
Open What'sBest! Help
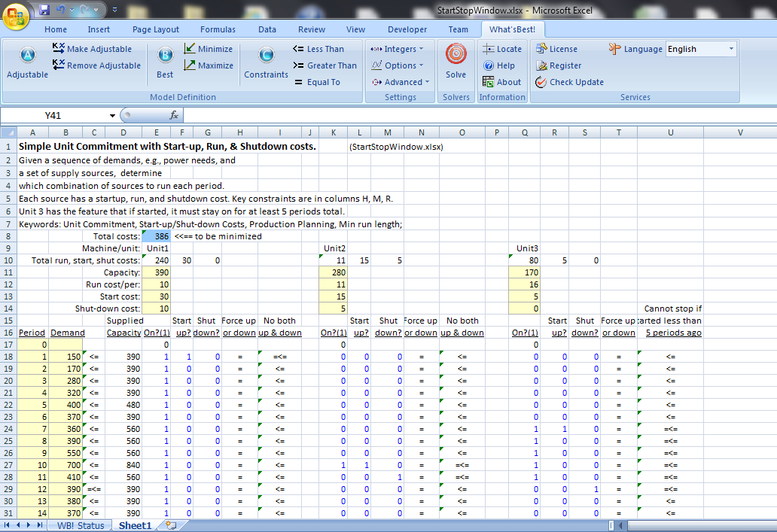[499, 65]
